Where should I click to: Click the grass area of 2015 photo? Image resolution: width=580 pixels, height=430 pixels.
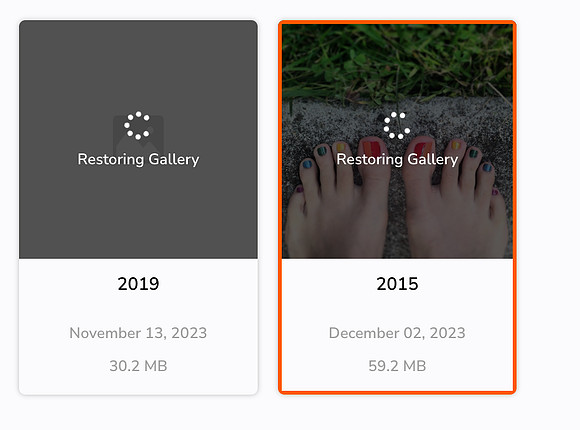(397, 59)
